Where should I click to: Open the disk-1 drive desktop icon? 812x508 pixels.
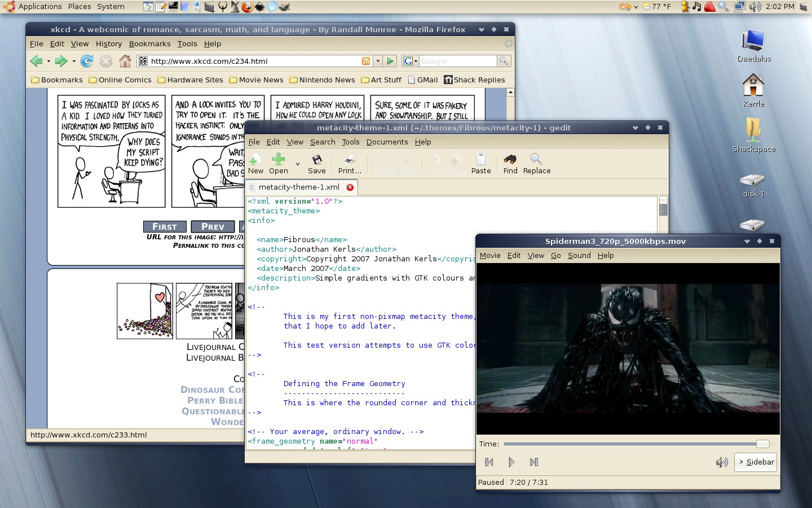[754, 185]
